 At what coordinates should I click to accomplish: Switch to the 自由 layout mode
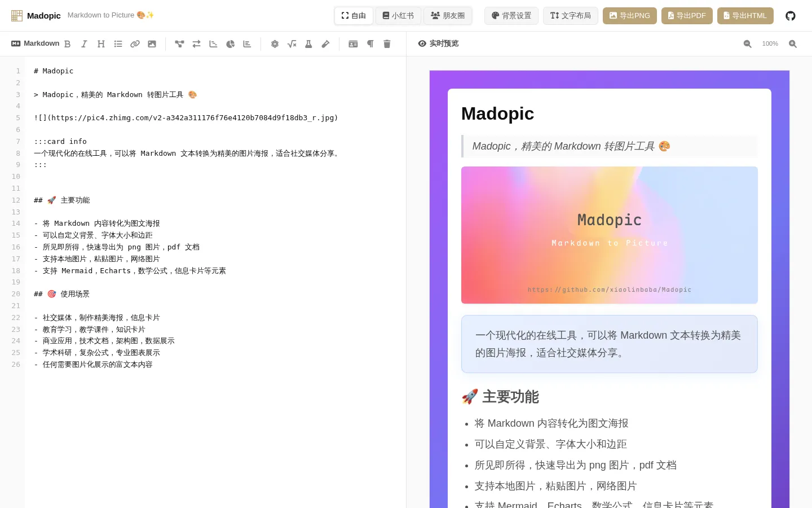354,16
